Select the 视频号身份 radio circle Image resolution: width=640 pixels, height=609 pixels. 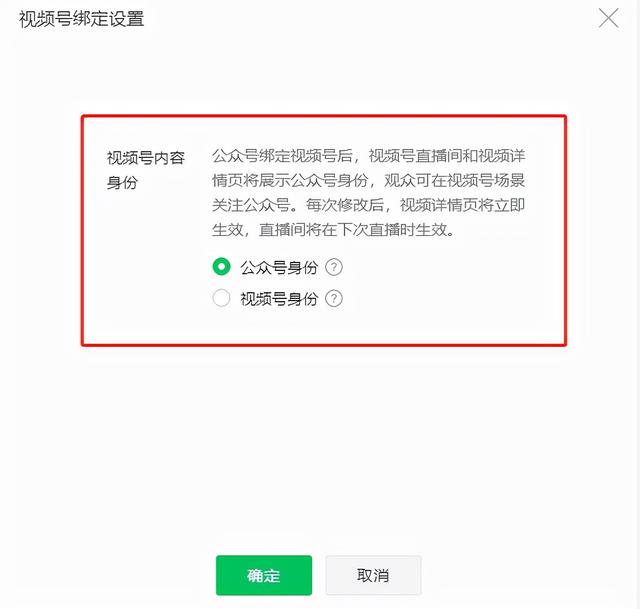coord(221,298)
